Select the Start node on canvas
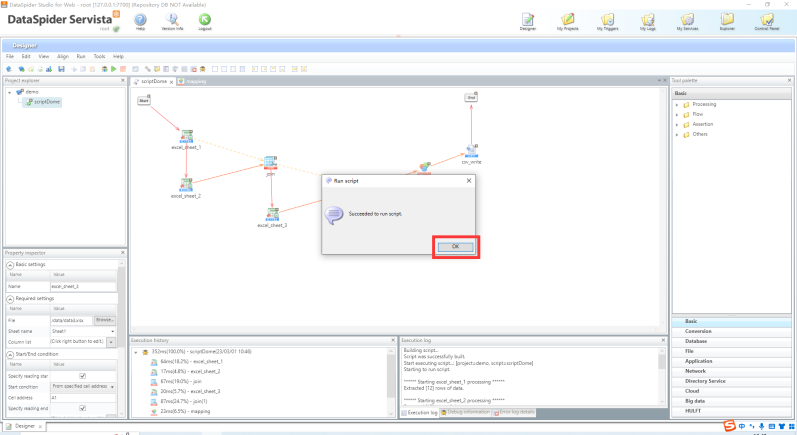The width and height of the screenshot is (797, 435). click(144, 101)
